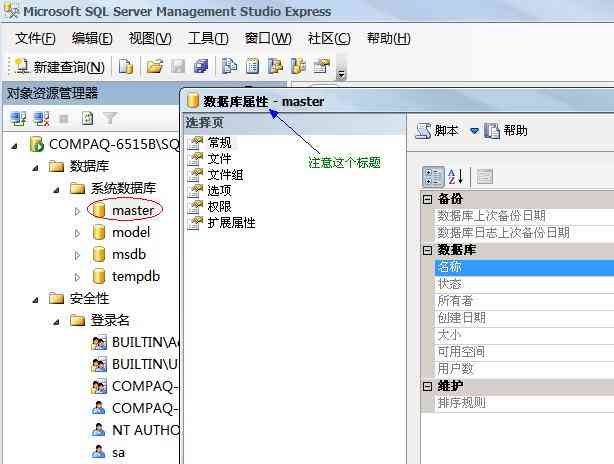Select the 选项 page in the dialog

coord(219,191)
